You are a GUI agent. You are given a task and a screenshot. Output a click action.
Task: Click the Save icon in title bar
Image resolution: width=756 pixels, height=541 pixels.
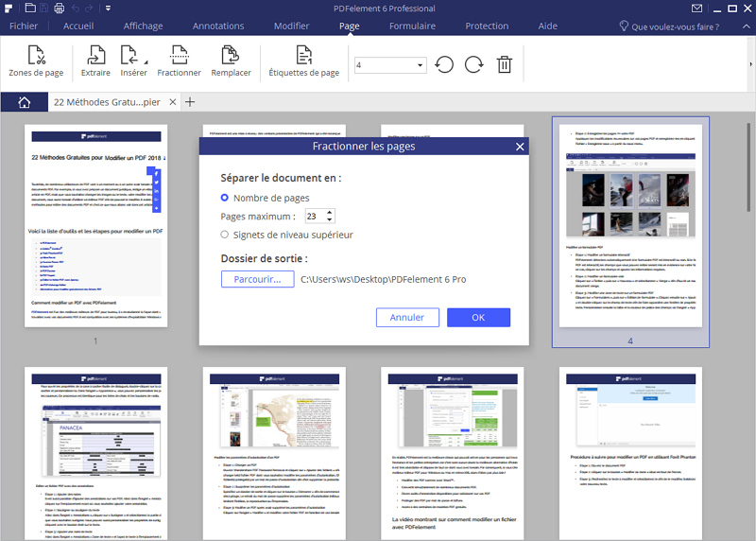pyautogui.click(x=43, y=9)
